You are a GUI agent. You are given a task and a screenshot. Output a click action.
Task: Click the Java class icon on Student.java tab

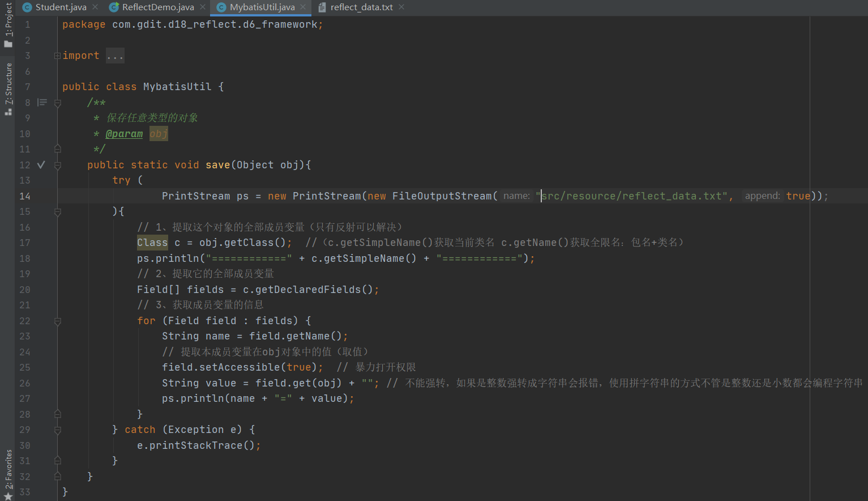pos(27,7)
